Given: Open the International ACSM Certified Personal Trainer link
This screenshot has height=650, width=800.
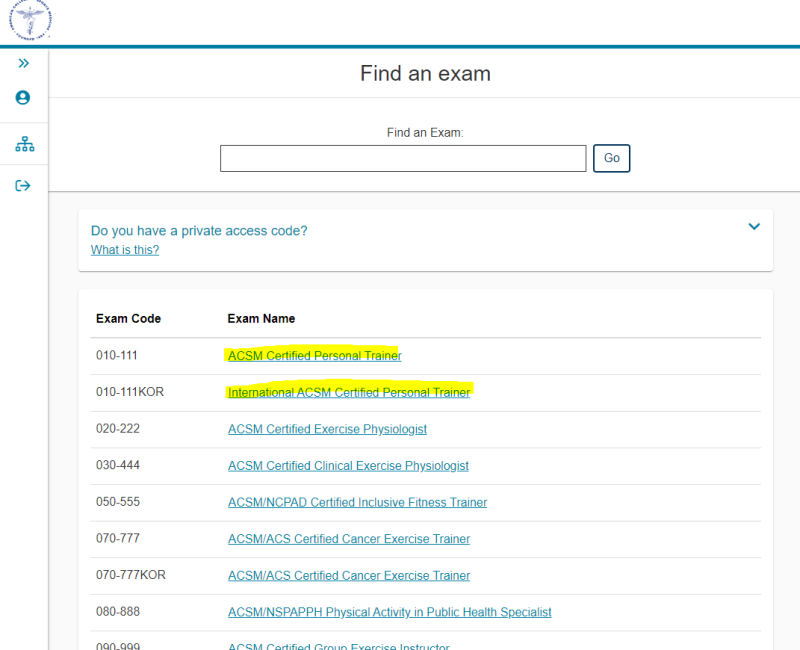Looking at the screenshot, I should pos(349,392).
